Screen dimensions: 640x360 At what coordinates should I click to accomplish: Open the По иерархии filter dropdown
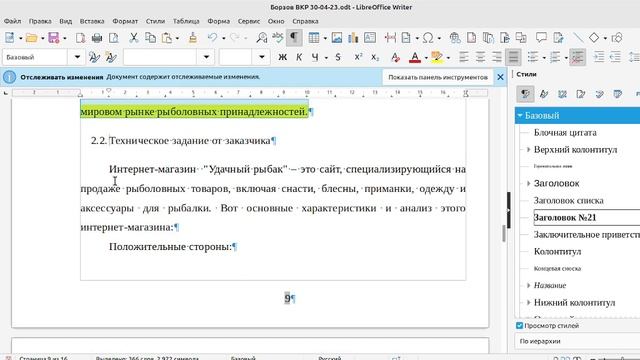(x=577, y=341)
